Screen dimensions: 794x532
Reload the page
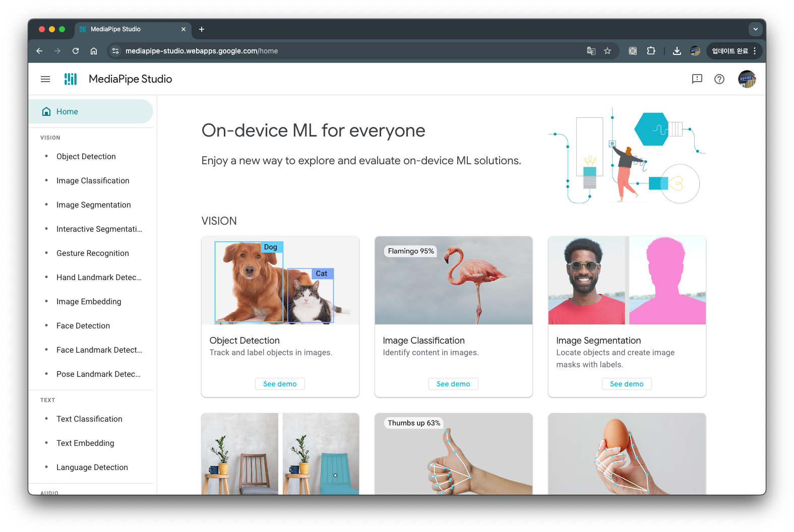[76, 51]
